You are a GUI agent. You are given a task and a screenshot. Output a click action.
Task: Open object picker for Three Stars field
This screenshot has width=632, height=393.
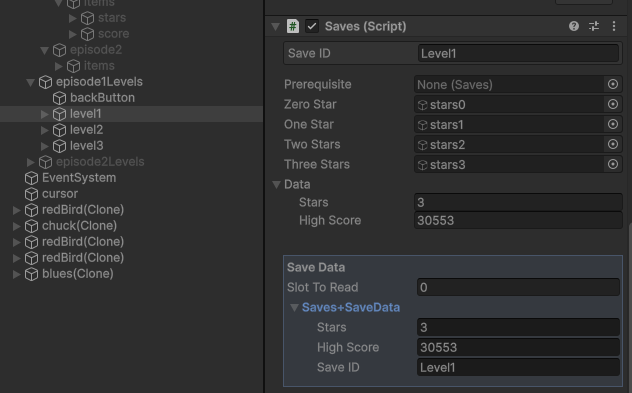613,164
